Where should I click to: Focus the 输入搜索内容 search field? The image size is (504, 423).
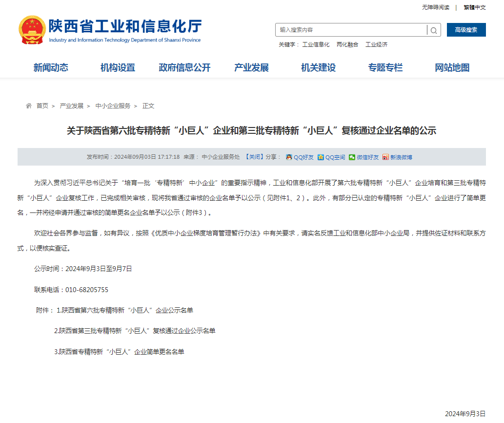coord(351,30)
